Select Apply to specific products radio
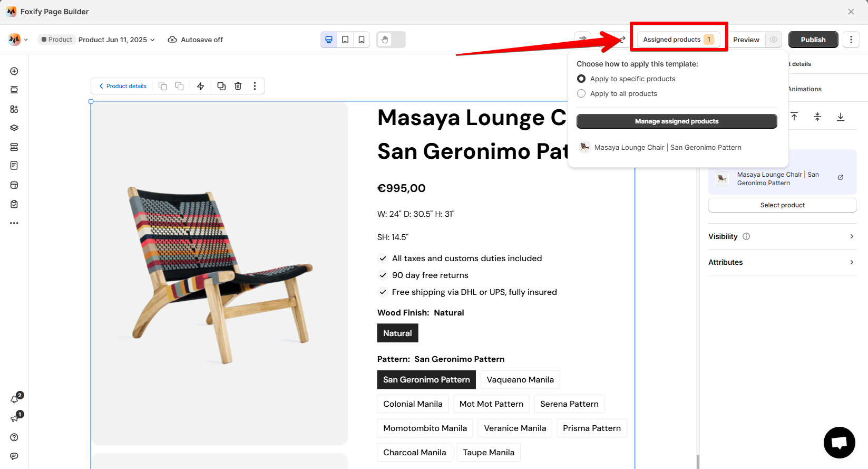 [x=581, y=79]
